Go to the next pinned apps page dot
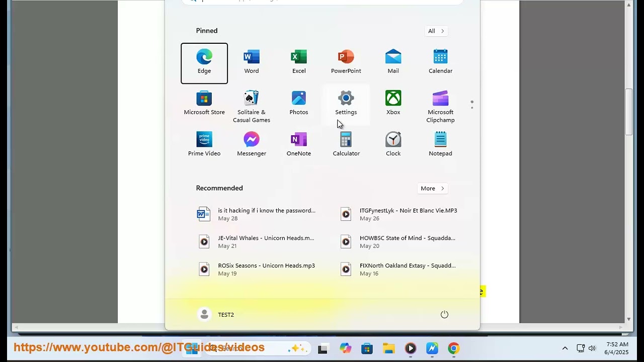Screen dimensions: 644x362 tap(472, 108)
